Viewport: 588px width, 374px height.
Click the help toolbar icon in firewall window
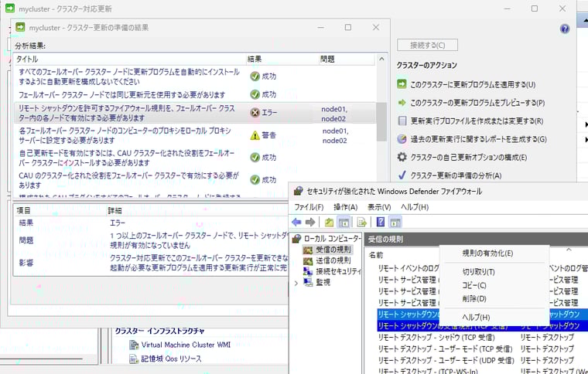click(x=380, y=223)
